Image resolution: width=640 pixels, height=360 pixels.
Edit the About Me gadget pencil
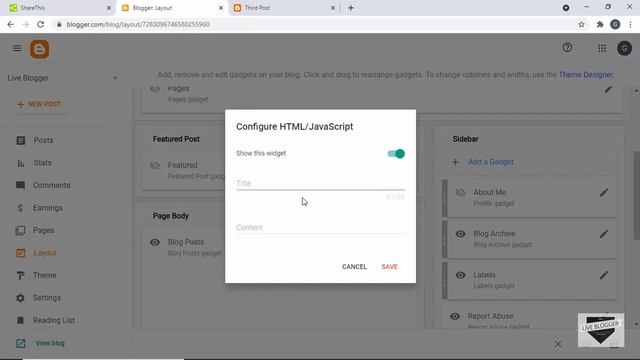(604, 193)
